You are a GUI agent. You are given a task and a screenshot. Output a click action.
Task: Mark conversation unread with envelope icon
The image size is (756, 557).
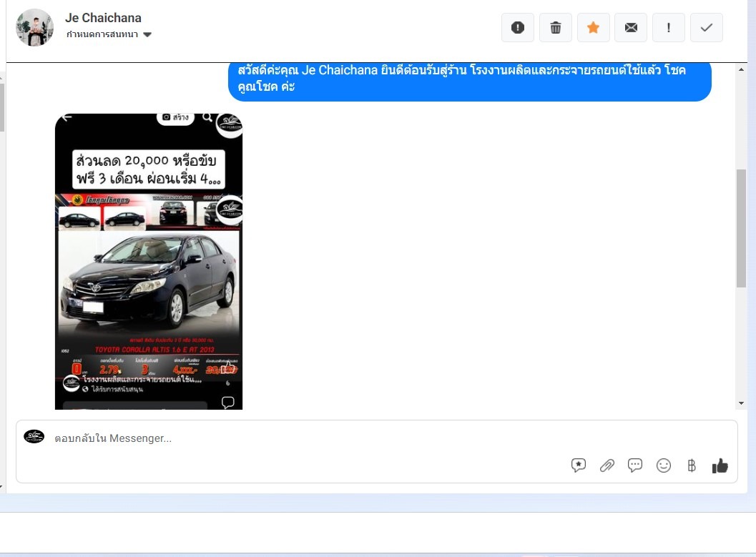[x=631, y=28]
